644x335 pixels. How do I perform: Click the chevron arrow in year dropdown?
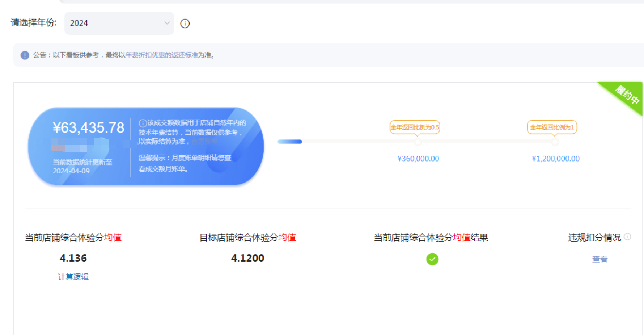point(167,23)
